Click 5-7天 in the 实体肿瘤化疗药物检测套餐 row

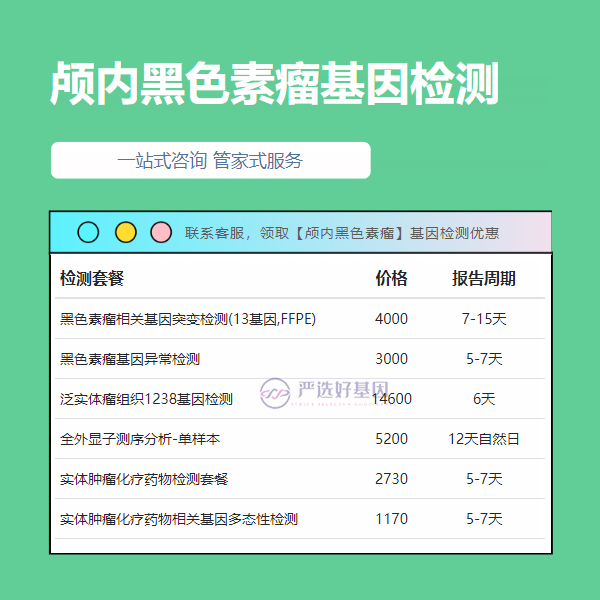pyautogui.click(x=484, y=479)
